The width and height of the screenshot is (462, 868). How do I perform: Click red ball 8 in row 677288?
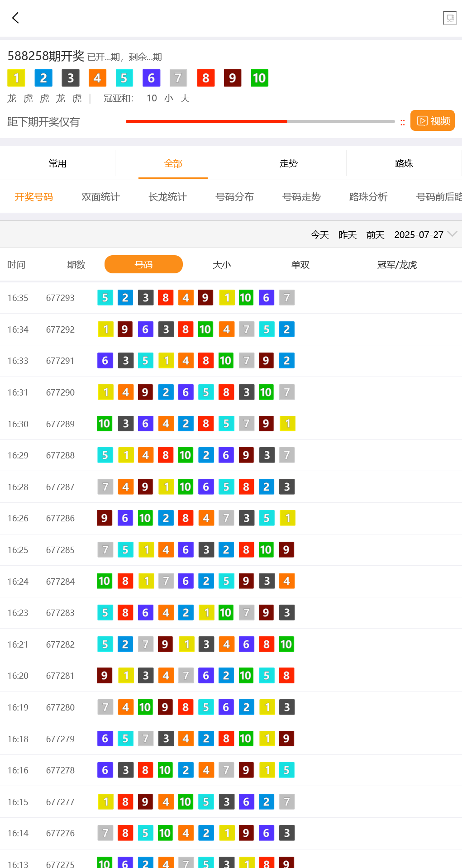(166, 455)
